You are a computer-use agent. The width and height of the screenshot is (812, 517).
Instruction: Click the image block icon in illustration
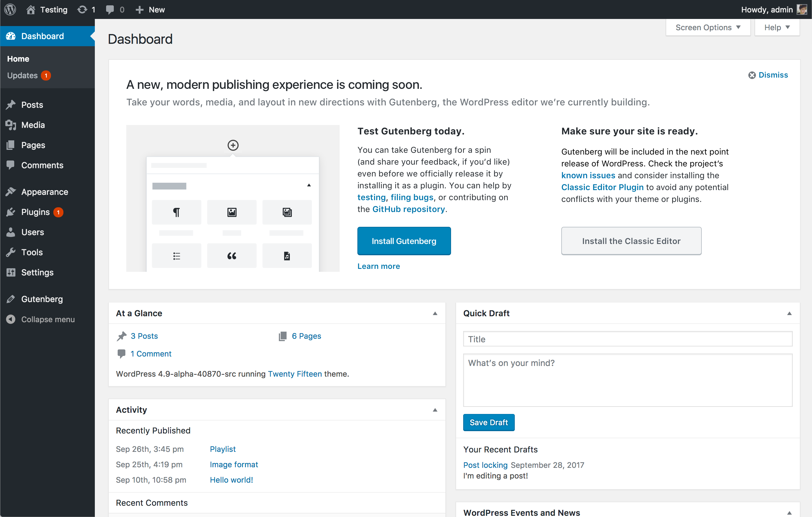point(232,212)
